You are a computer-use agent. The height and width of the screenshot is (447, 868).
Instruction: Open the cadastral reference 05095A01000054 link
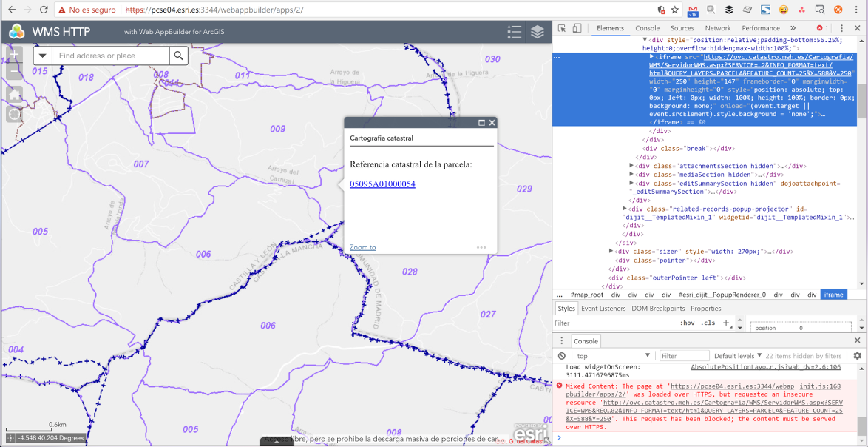coord(382,184)
